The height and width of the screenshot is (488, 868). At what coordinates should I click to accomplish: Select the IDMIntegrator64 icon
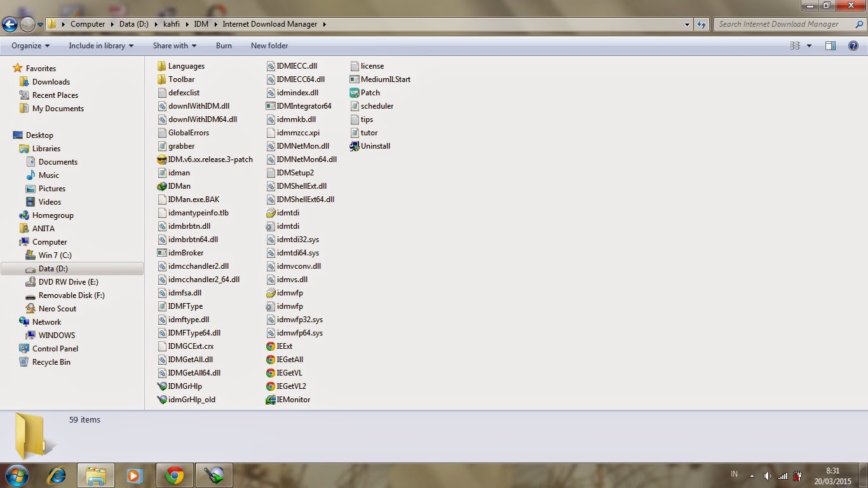(271, 106)
